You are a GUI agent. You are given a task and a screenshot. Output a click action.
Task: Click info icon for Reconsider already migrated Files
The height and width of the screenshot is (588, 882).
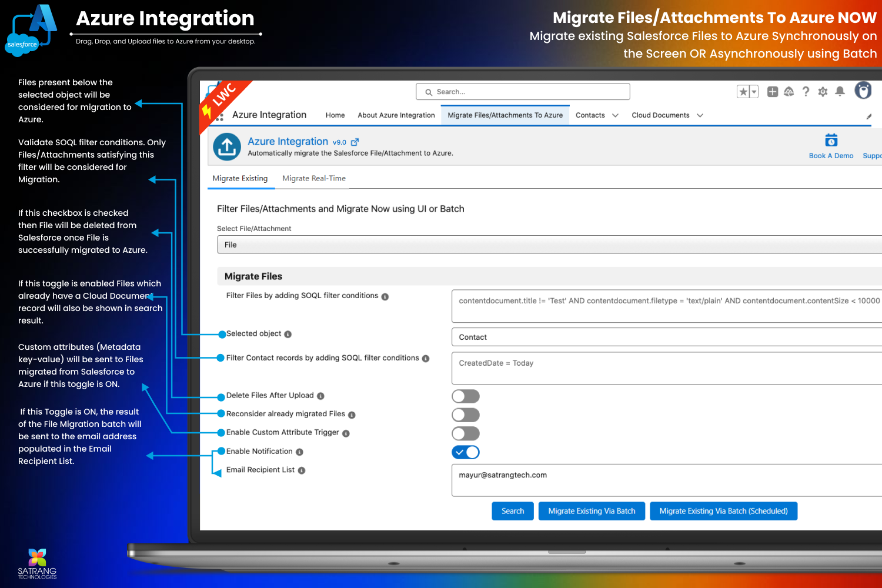(352, 415)
